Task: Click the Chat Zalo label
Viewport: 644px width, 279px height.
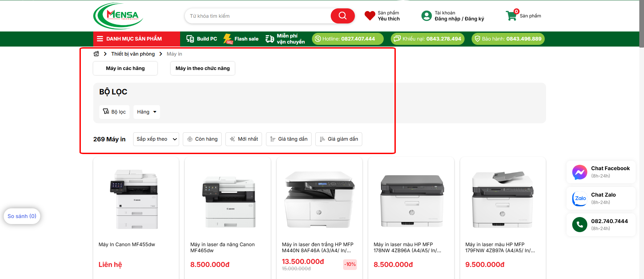Action: pyautogui.click(x=603, y=195)
